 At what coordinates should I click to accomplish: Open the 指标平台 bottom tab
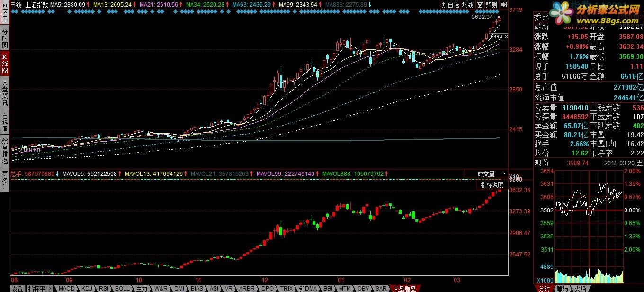(x=40, y=288)
